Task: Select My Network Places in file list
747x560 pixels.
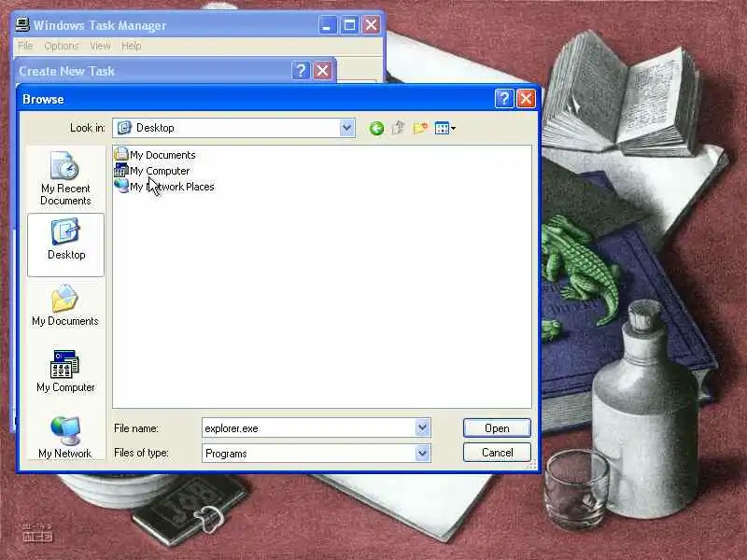Action: click(x=164, y=186)
